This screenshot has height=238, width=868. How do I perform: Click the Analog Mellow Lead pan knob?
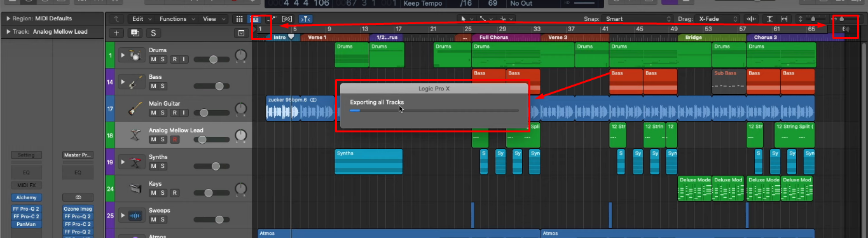point(240,136)
